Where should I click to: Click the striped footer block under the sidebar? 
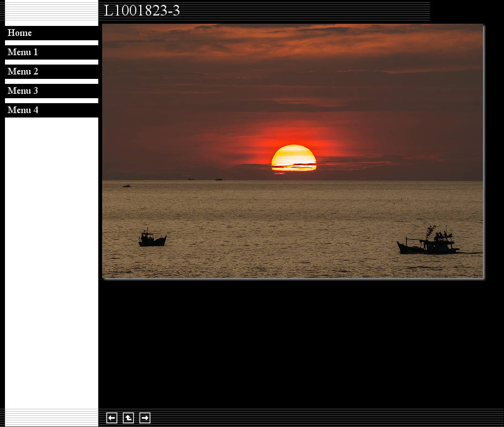tap(51, 418)
